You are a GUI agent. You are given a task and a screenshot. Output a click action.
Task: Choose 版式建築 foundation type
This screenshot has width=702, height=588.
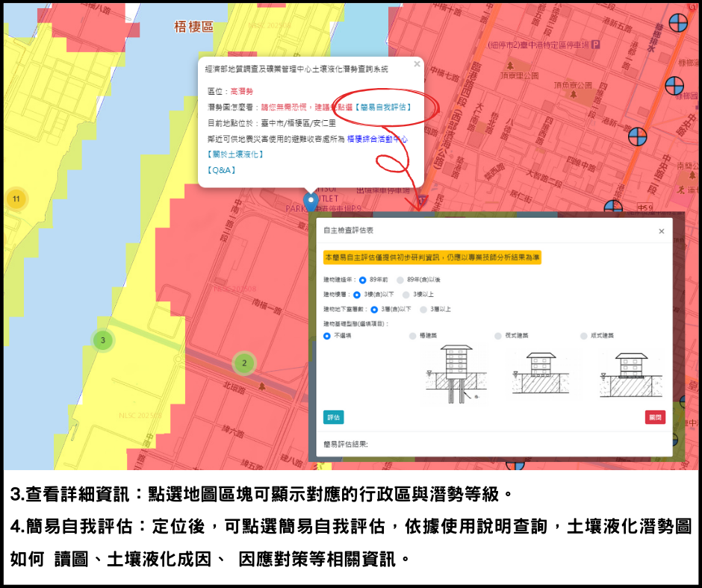pos(583,337)
